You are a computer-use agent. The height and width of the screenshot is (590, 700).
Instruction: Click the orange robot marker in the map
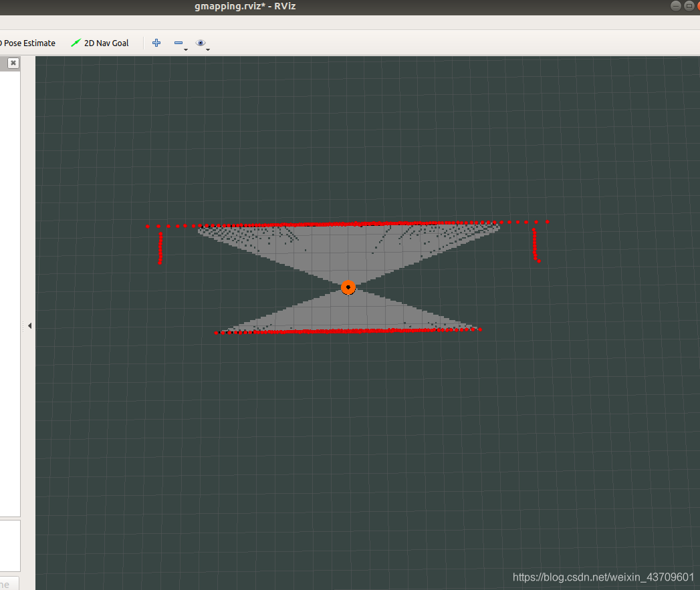click(x=348, y=287)
